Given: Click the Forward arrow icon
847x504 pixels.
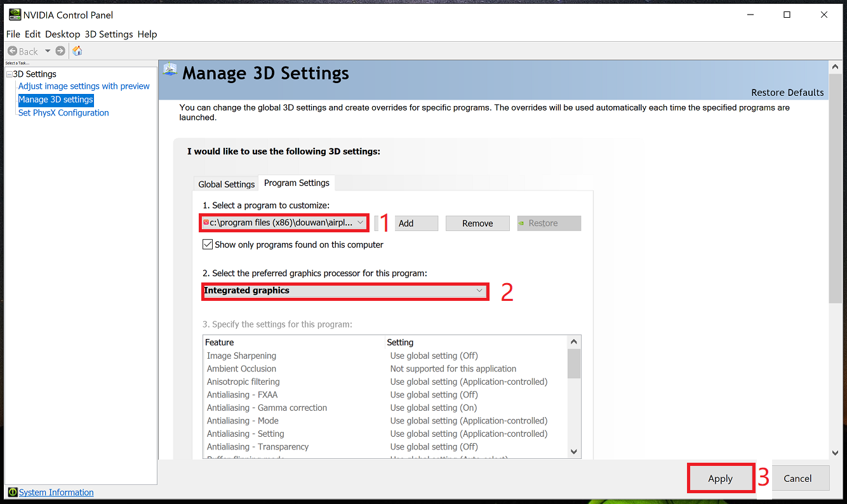Looking at the screenshot, I should [x=60, y=51].
